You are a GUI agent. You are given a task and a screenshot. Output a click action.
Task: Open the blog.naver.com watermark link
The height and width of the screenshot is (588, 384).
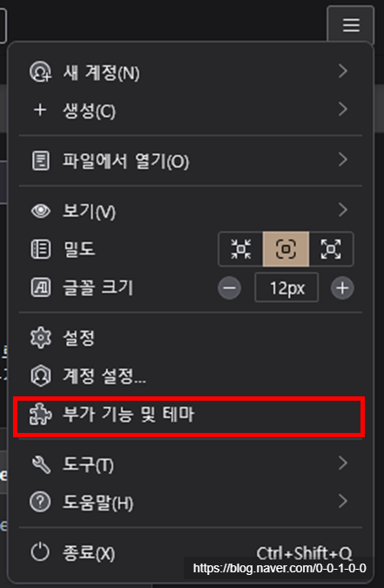click(280, 569)
